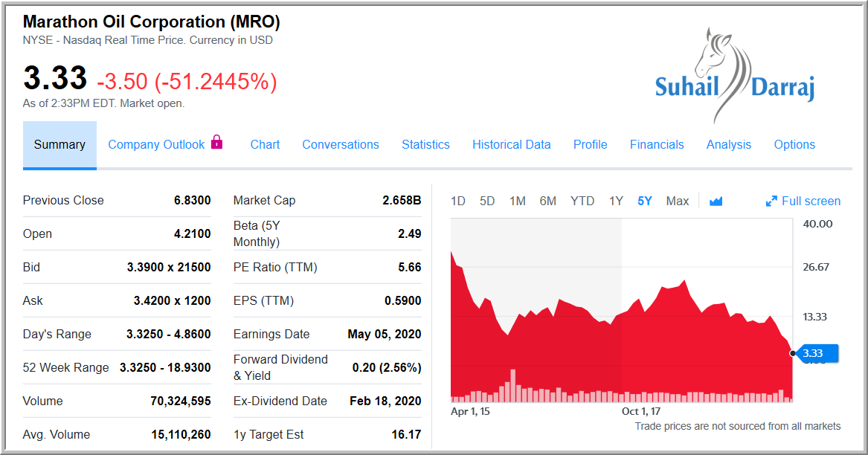Click the Market Cap label
The image size is (868, 455).
(x=265, y=201)
